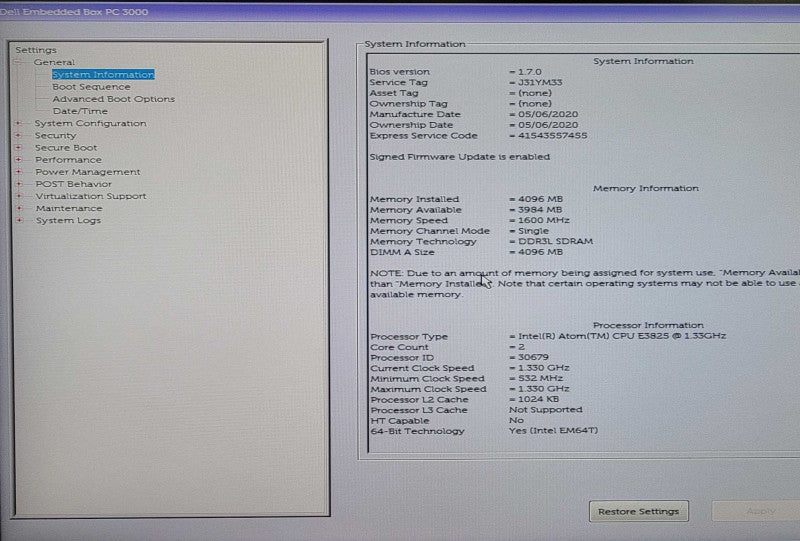
Task: Click Signed Firmware Update is enabled text
Action: [460, 157]
